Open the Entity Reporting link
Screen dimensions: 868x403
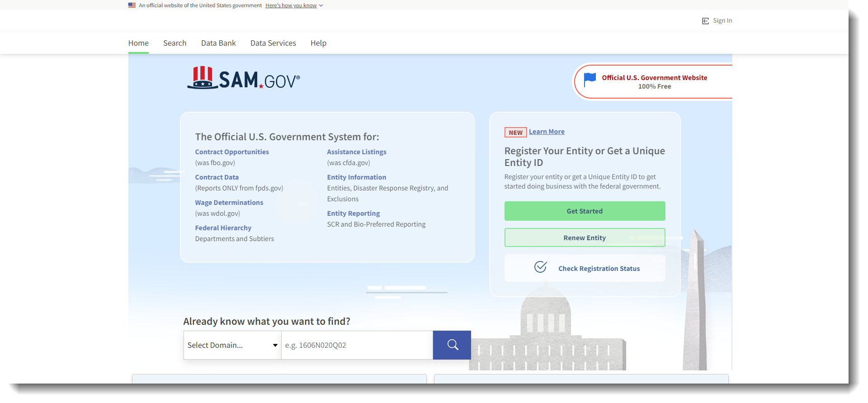(354, 213)
